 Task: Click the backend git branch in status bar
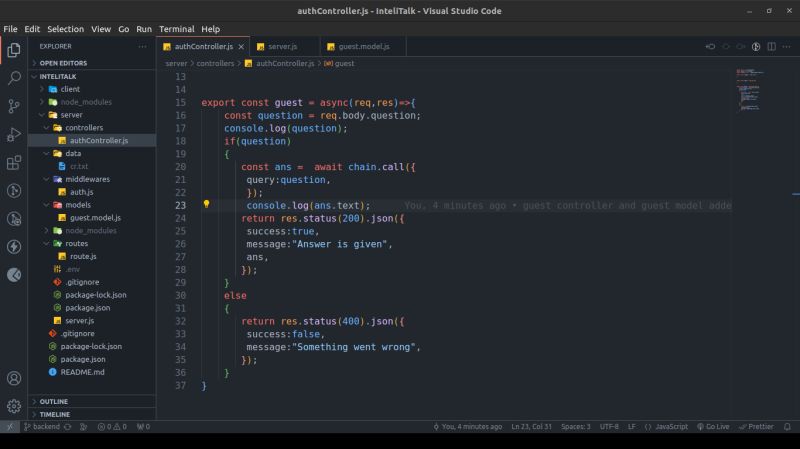[44, 426]
